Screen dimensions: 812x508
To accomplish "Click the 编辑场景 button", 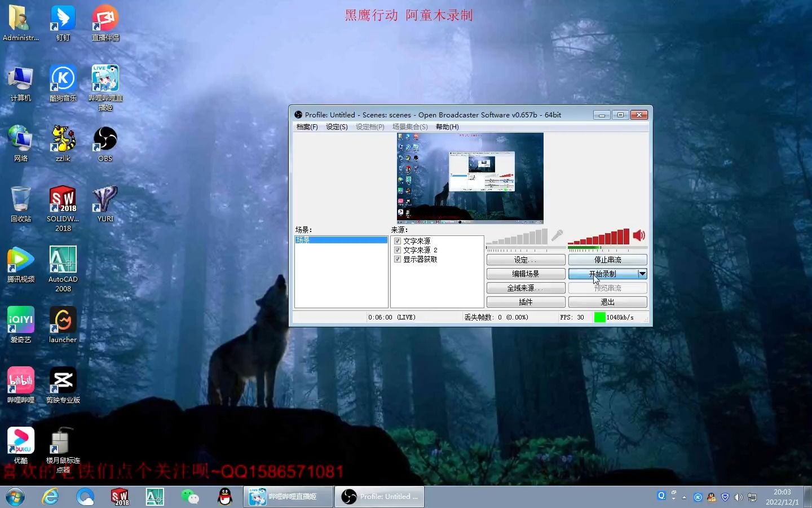I will click(526, 274).
